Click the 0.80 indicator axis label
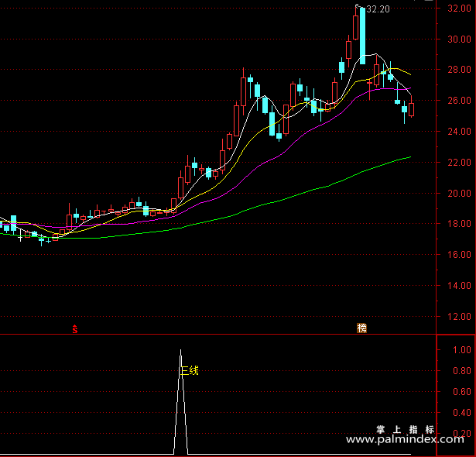This screenshot has width=476, height=457. 462,371
